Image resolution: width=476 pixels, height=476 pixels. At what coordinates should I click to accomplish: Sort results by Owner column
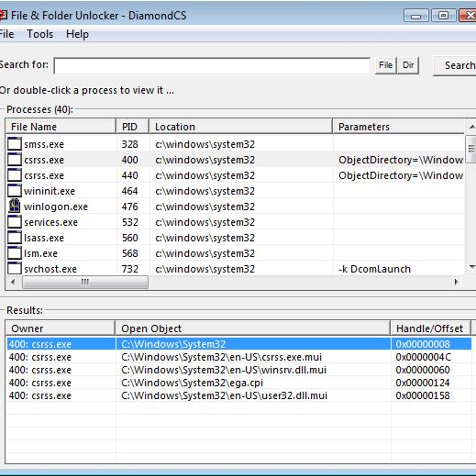click(x=60, y=328)
